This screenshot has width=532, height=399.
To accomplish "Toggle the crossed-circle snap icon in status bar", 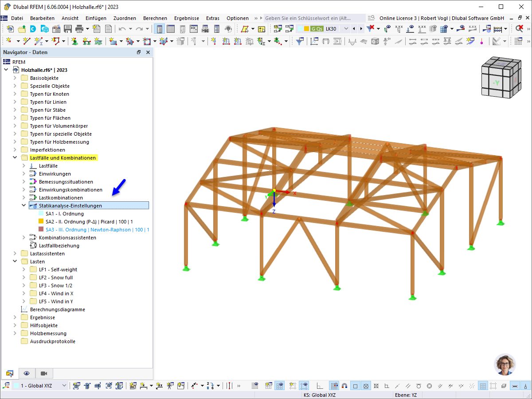I will click(366, 386).
